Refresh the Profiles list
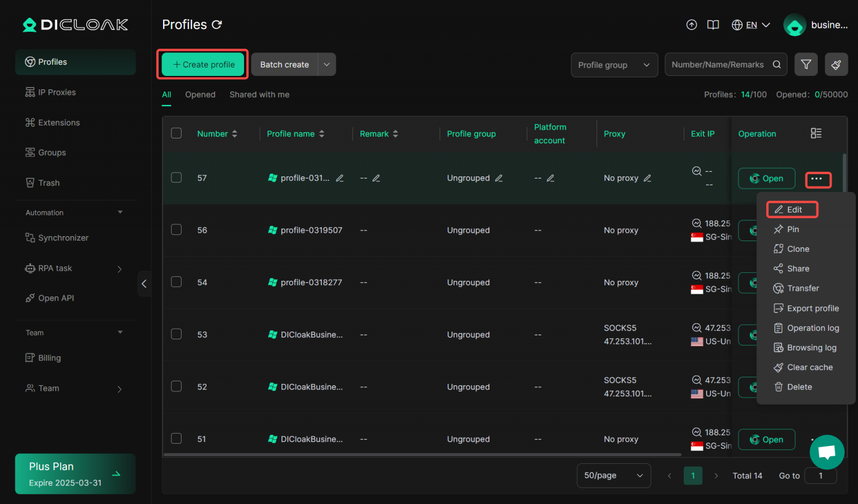This screenshot has height=504, width=858. pos(217,25)
